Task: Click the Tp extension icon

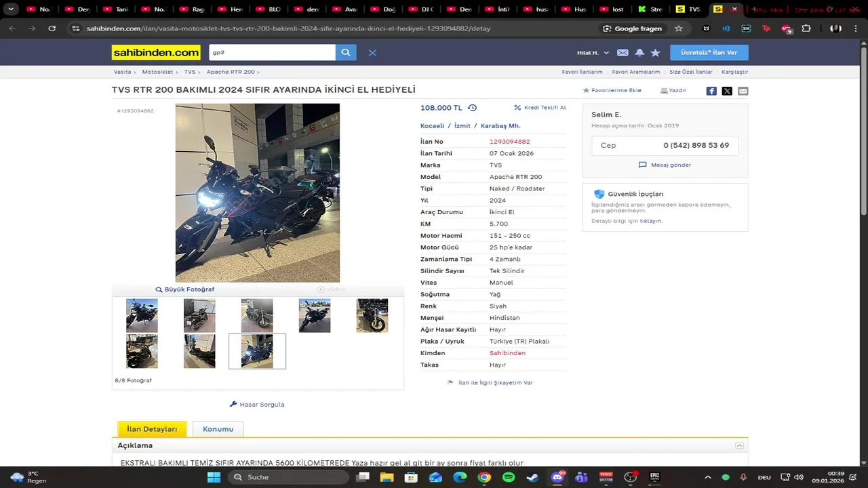Action: point(766,28)
